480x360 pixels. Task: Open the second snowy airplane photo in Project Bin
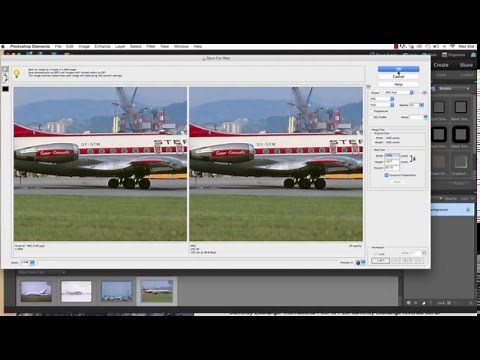pos(76,291)
